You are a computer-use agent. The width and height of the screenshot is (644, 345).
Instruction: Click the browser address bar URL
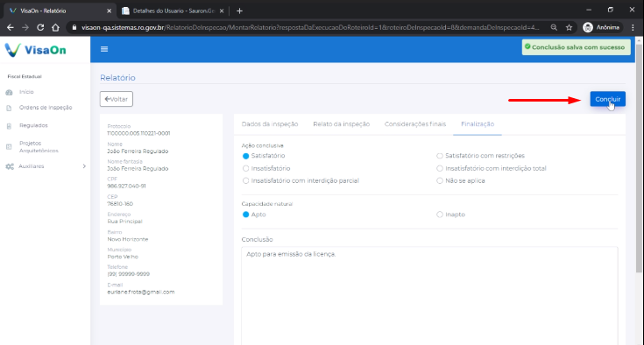pos(310,27)
